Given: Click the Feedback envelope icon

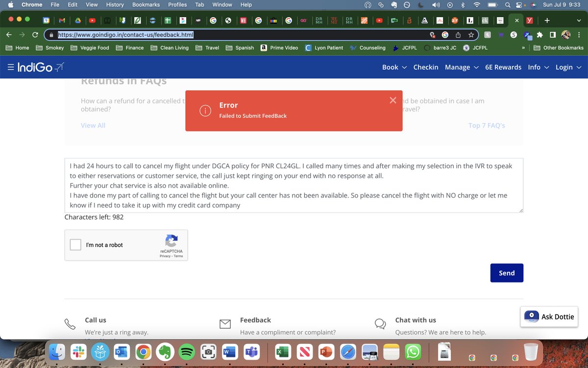Looking at the screenshot, I should 225,324.
